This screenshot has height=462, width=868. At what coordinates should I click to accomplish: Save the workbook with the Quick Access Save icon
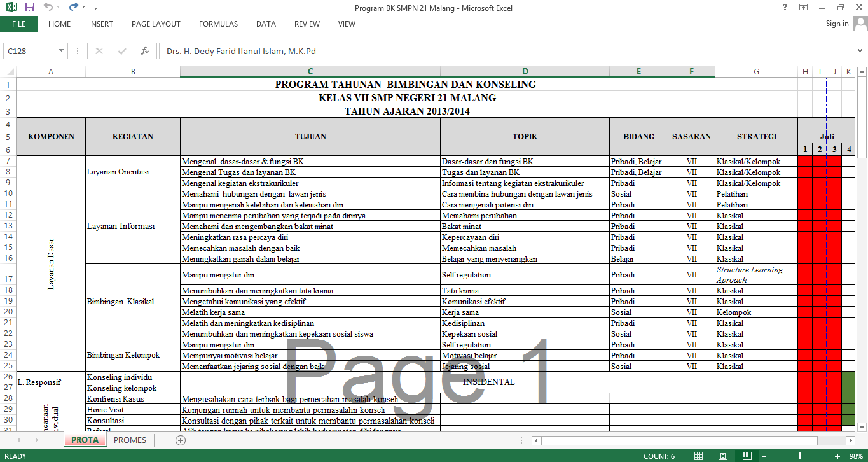pyautogui.click(x=29, y=8)
